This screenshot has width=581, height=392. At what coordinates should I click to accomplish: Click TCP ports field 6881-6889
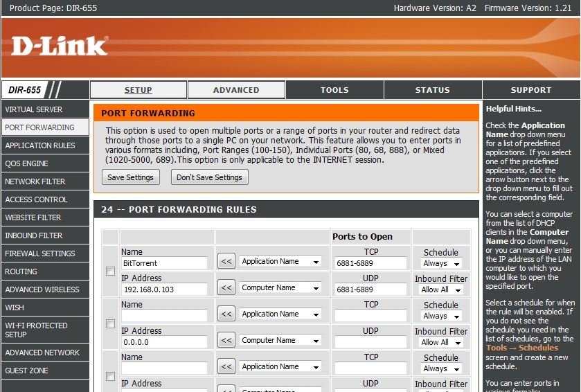coord(370,263)
